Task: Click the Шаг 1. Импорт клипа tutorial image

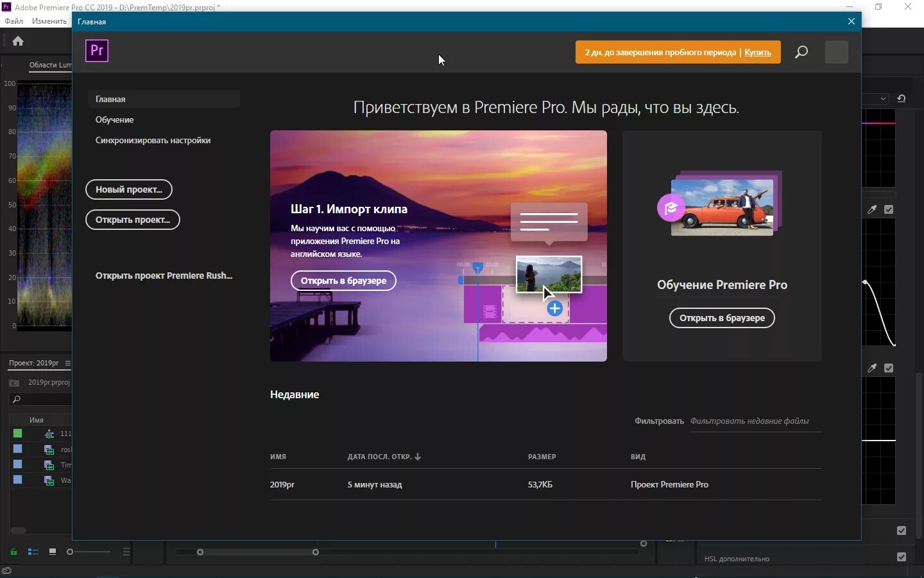Action: pyautogui.click(x=438, y=246)
